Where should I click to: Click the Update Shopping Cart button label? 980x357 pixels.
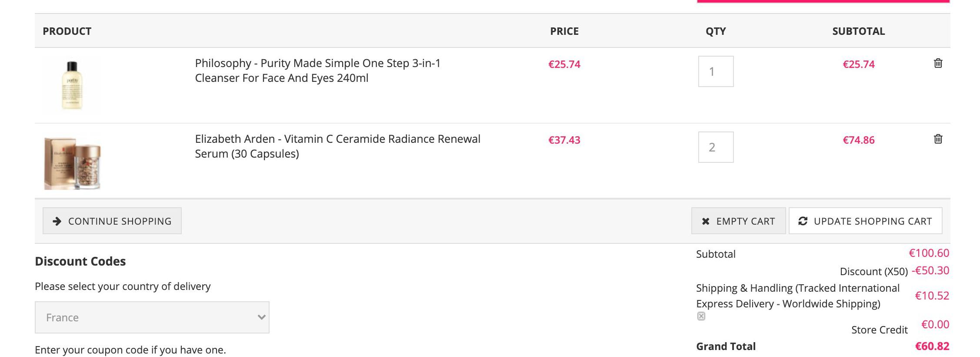[x=873, y=221]
